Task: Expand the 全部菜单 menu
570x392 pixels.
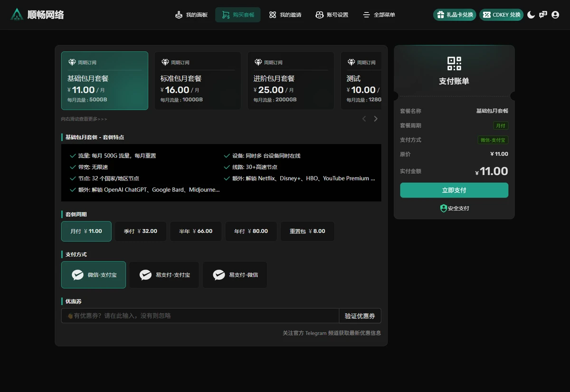Action: click(379, 15)
